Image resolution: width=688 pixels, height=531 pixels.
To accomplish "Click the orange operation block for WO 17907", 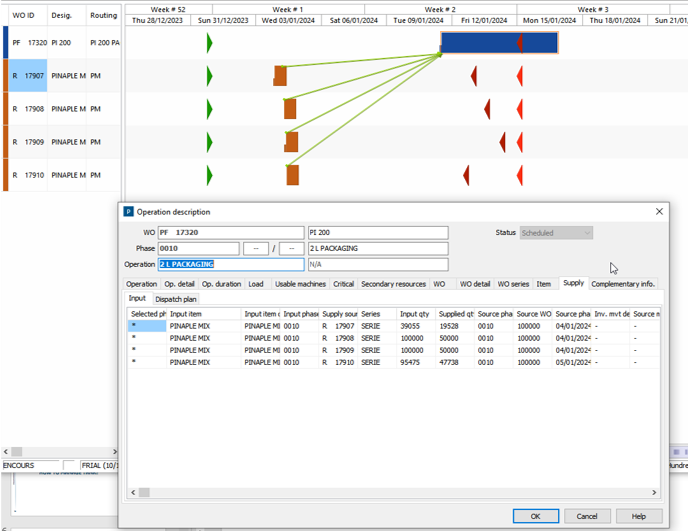I will coord(281,76).
